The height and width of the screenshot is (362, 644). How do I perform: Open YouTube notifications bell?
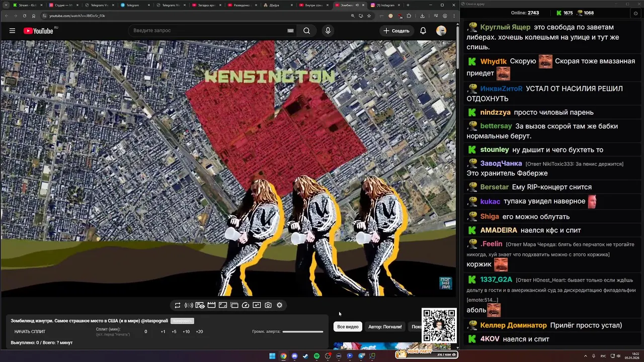[x=423, y=31]
